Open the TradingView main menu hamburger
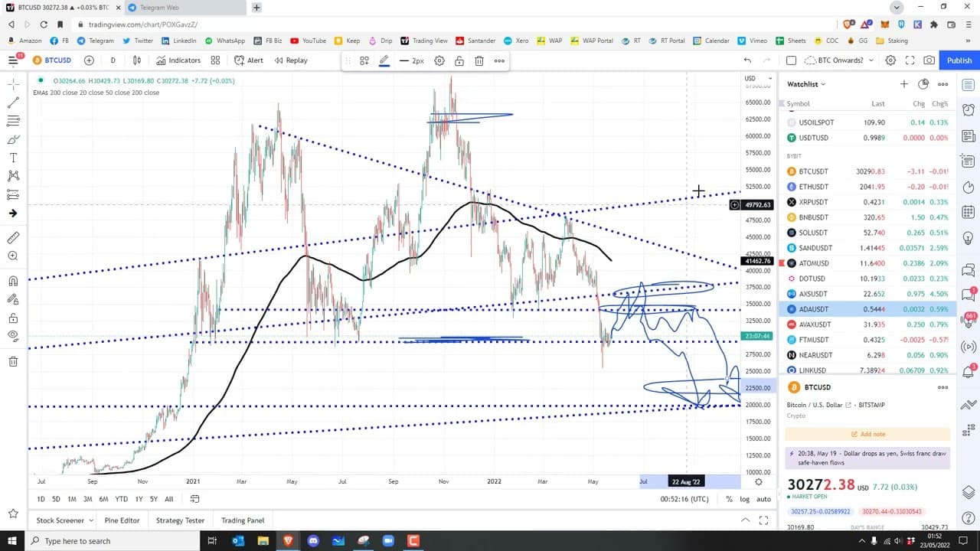980x551 pixels. [x=13, y=60]
